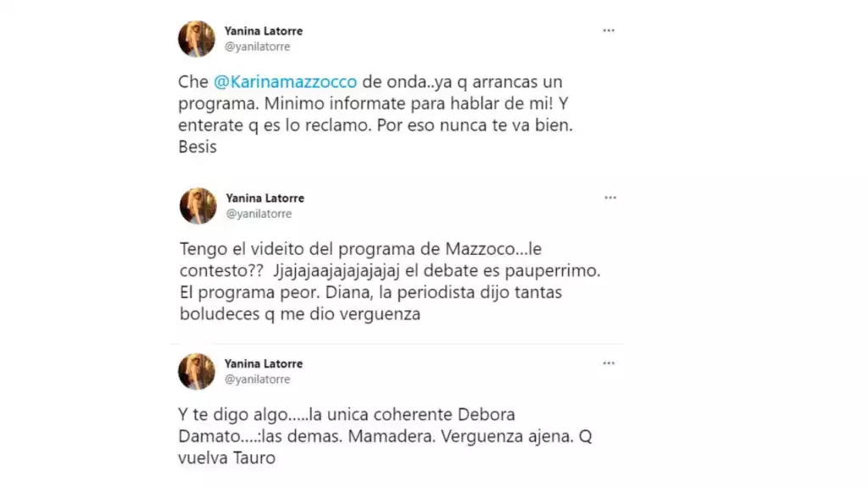868x488 pixels.
Task: Click the Yanina Latorre name on the first tweet
Action: (x=264, y=31)
